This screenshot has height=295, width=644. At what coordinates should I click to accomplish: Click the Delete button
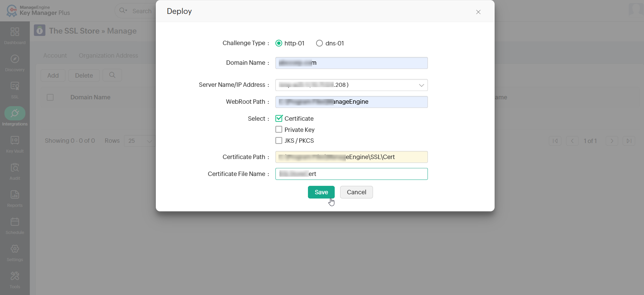pyautogui.click(x=84, y=75)
